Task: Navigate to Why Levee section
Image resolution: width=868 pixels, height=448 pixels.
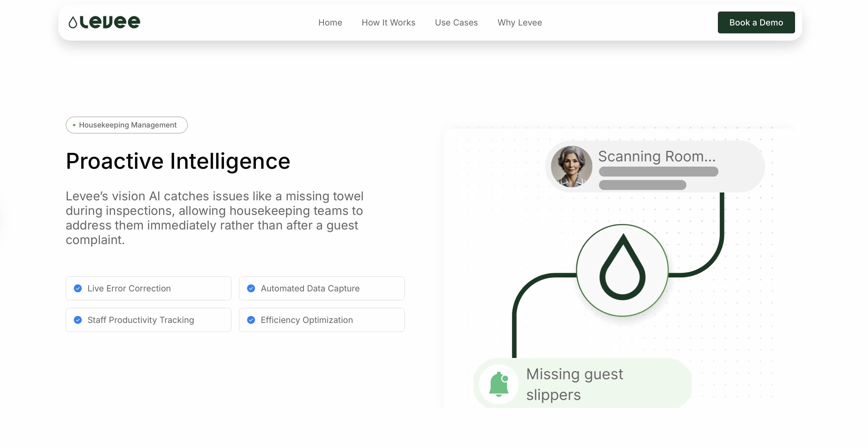Action: point(520,22)
